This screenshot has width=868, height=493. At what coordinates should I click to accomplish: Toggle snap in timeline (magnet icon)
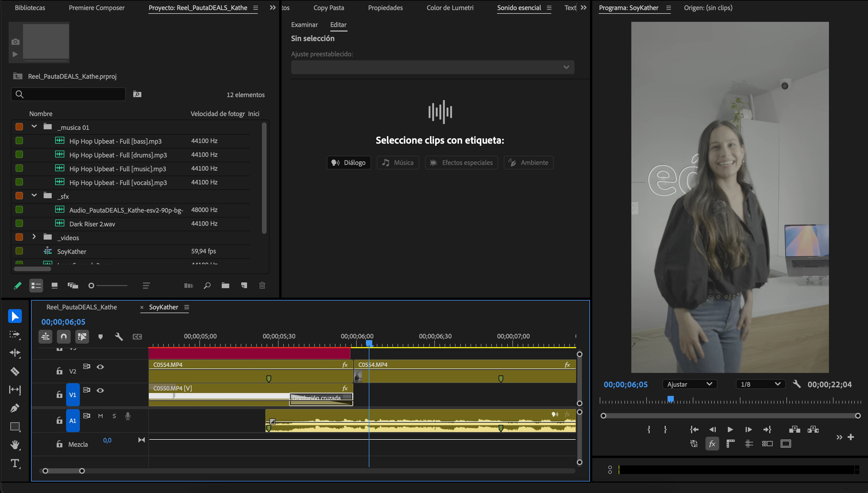(x=63, y=337)
